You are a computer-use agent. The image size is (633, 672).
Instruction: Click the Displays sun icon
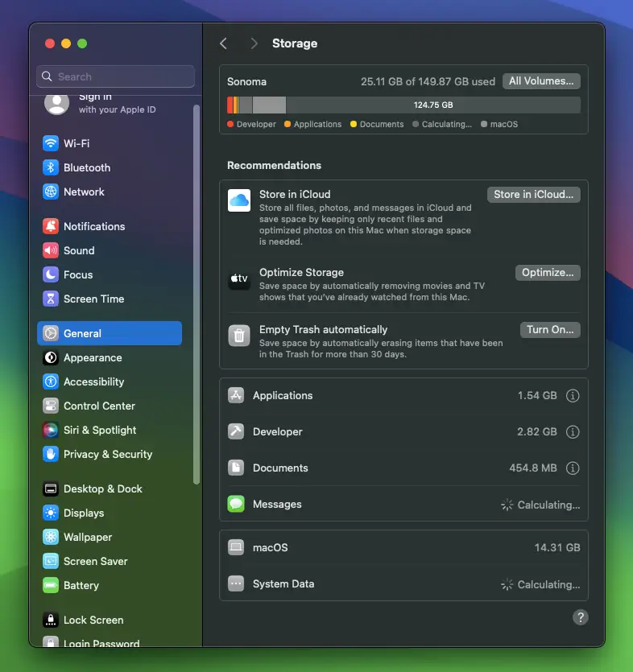(x=51, y=513)
